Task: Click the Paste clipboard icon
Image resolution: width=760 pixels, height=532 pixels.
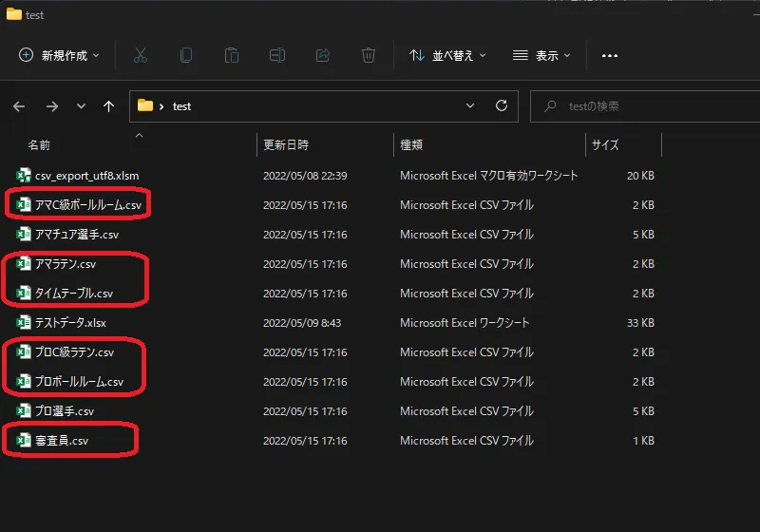Action: [x=232, y=56]
